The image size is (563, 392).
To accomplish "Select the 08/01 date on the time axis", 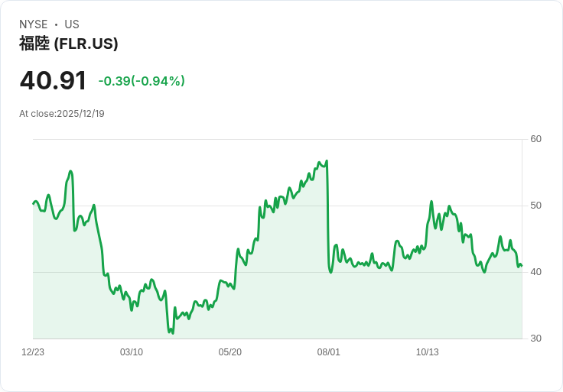I will 329,352.
